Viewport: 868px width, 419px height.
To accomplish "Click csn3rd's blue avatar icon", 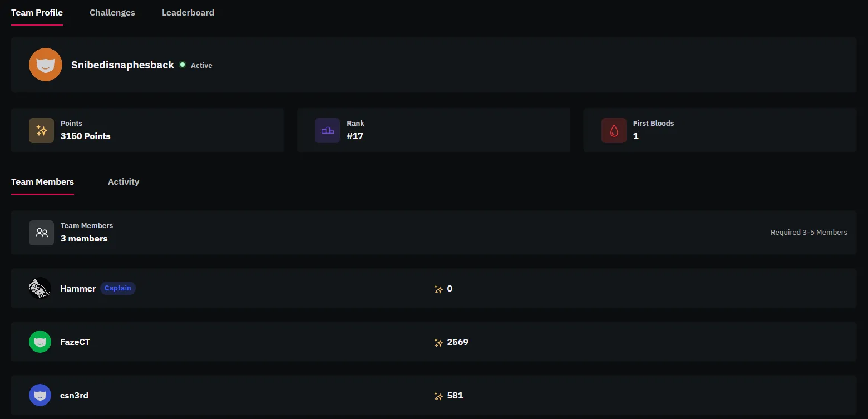I will 40,395.
